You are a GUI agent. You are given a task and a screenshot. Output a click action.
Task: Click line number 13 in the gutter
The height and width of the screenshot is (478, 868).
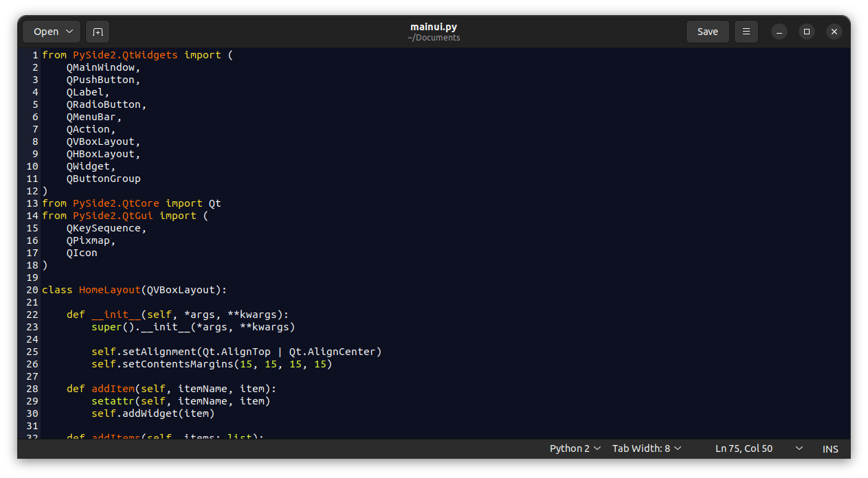click(32, 203)
